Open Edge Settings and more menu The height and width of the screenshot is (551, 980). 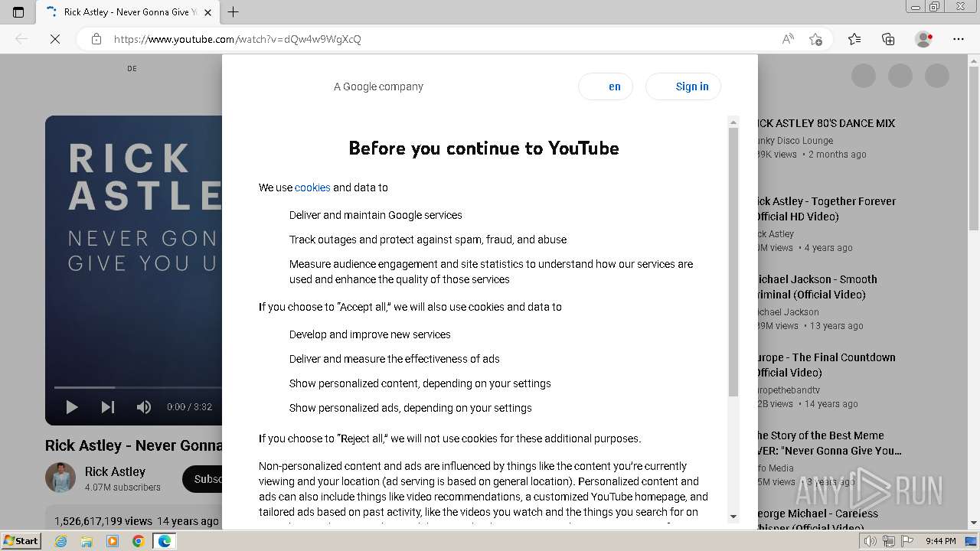coord(959,39)
